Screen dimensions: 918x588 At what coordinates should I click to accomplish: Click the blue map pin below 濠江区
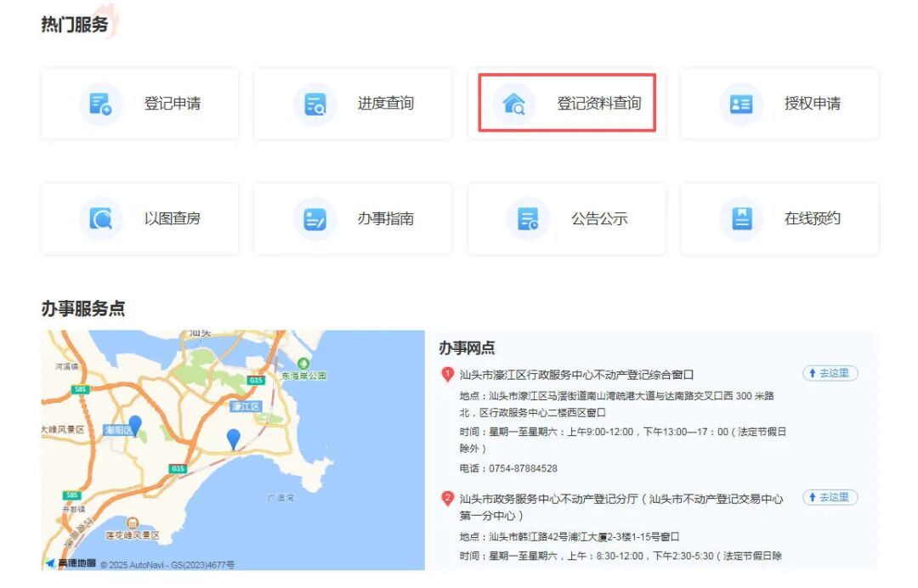point(234,438)
